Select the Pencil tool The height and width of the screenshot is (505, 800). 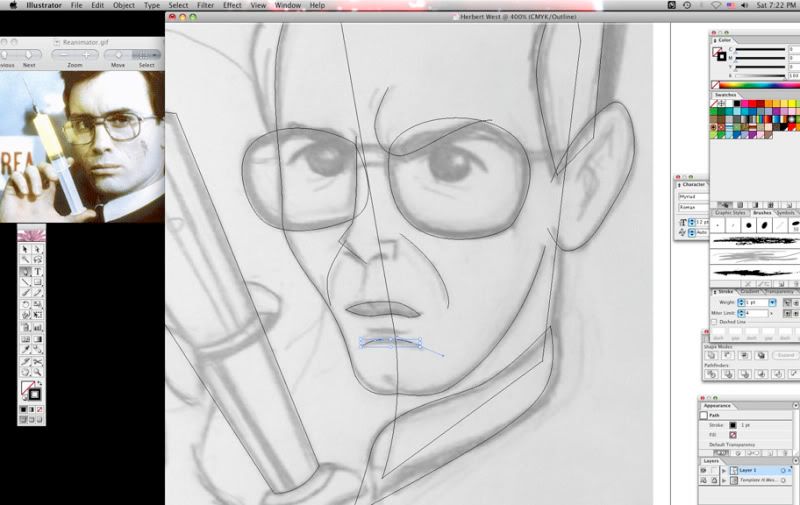[37, 293]
